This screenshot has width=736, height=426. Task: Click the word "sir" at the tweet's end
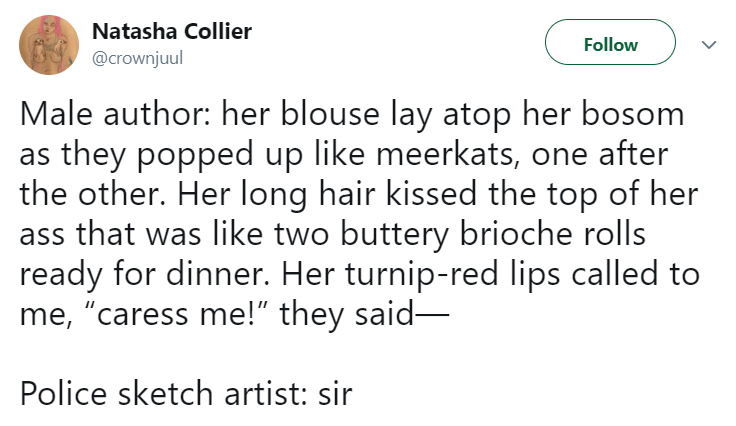click(337, 391)
